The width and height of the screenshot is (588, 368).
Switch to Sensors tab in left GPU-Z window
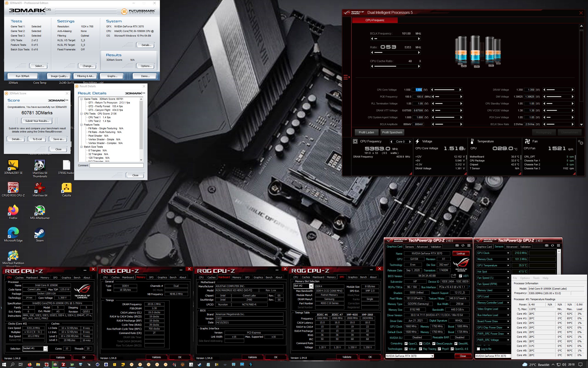[409, 247]
